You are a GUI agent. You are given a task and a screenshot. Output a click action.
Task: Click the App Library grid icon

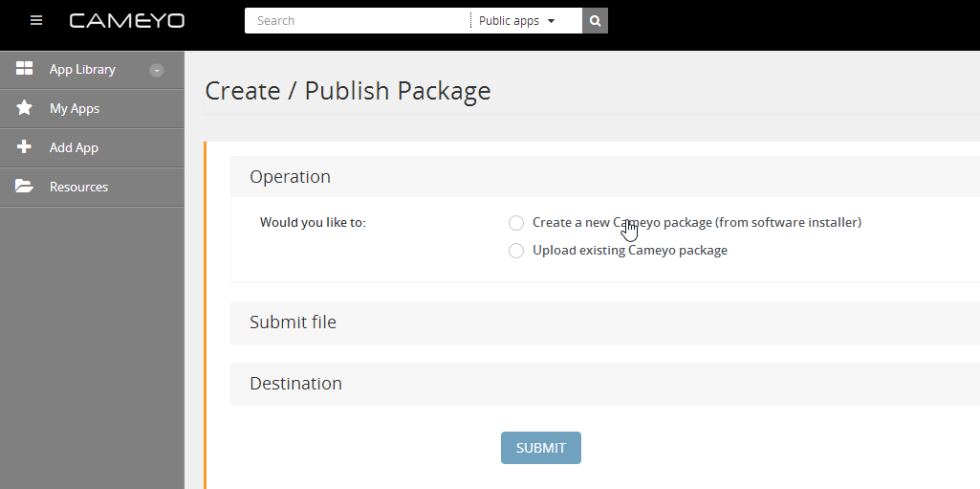pos(24,69)
